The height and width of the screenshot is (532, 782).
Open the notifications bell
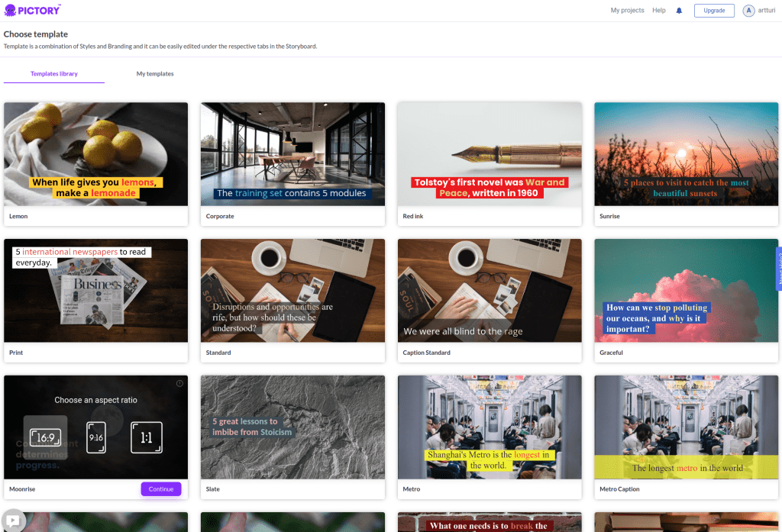[679, 11]
